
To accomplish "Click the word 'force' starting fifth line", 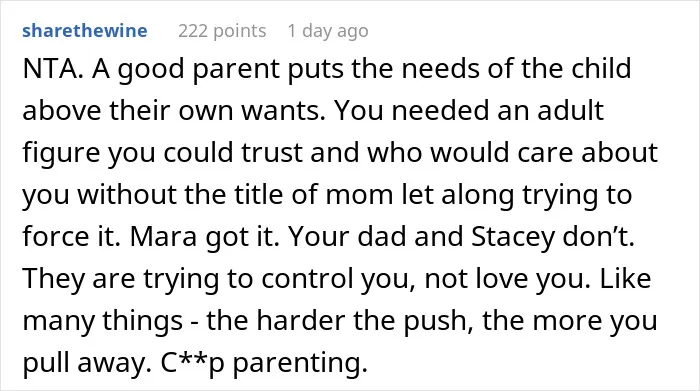I will [56, 236].
